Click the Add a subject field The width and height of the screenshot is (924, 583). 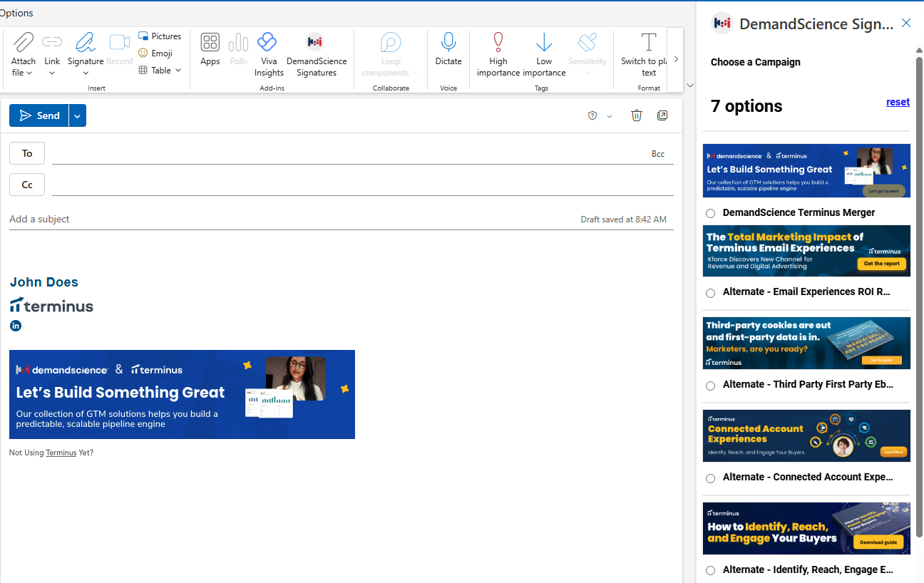(x=292, y=219)
